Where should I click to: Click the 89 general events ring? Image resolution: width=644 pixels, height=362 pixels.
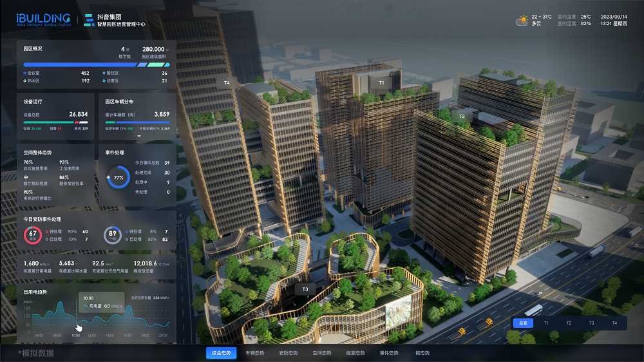pos(113,236)
